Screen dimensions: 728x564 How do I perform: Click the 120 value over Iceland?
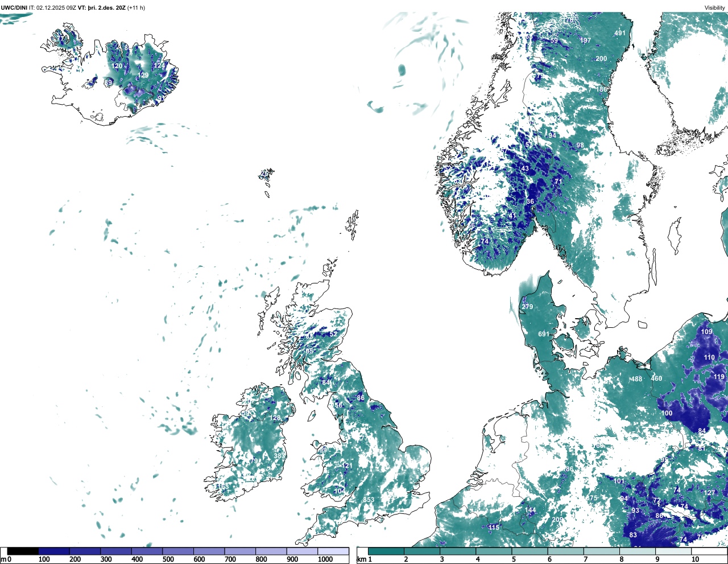point(117,66)
